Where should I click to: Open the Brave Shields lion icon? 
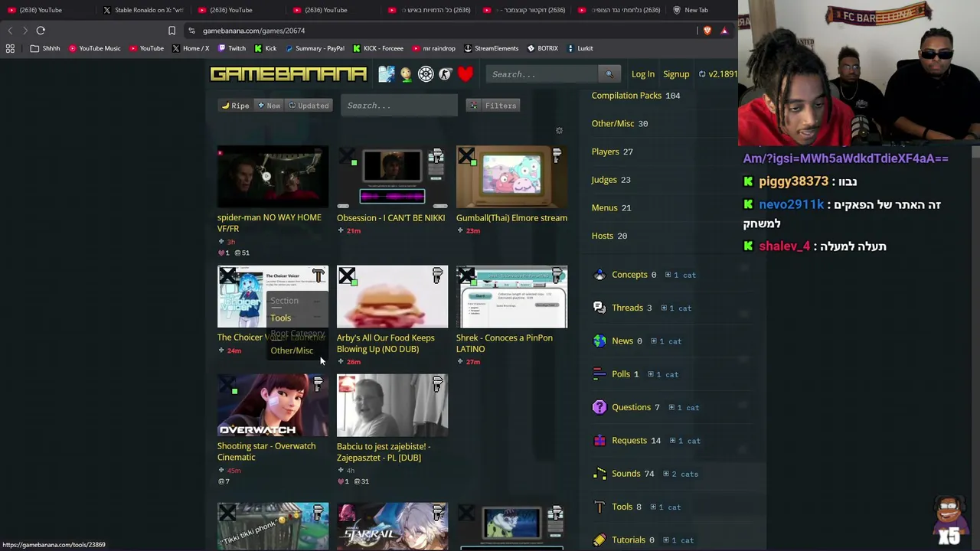[707, 31]
